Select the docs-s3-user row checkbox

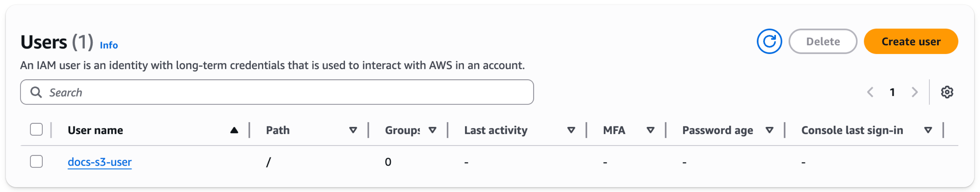point(36,162)
